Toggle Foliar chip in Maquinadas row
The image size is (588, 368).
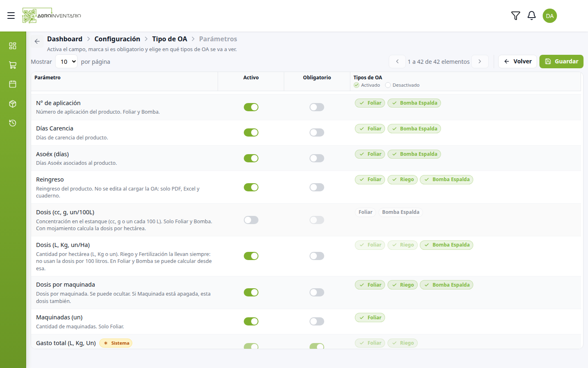click(x=370, y=318)
